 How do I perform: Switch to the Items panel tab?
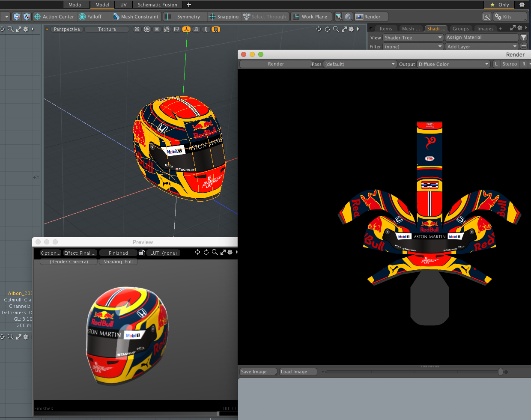pyautogui.click(x=386, y=29)
